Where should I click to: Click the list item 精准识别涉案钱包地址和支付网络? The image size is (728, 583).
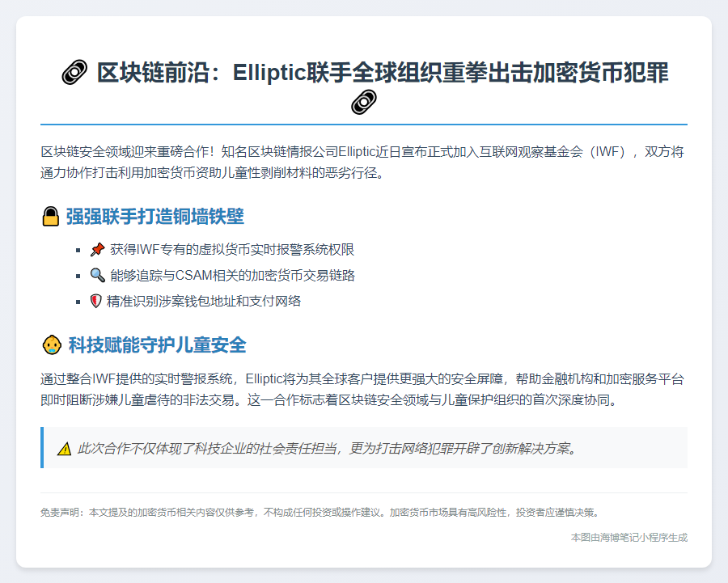pyautogui.click(x=196, y=302)
